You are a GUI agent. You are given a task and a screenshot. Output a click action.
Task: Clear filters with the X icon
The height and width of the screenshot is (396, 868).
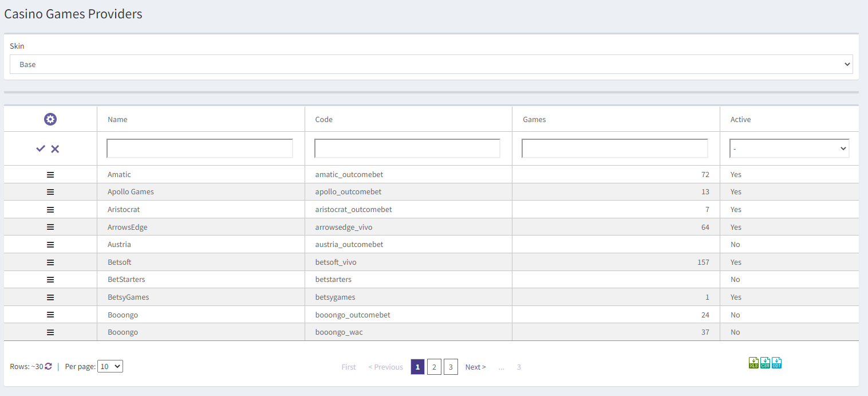[x=55, y=149]
